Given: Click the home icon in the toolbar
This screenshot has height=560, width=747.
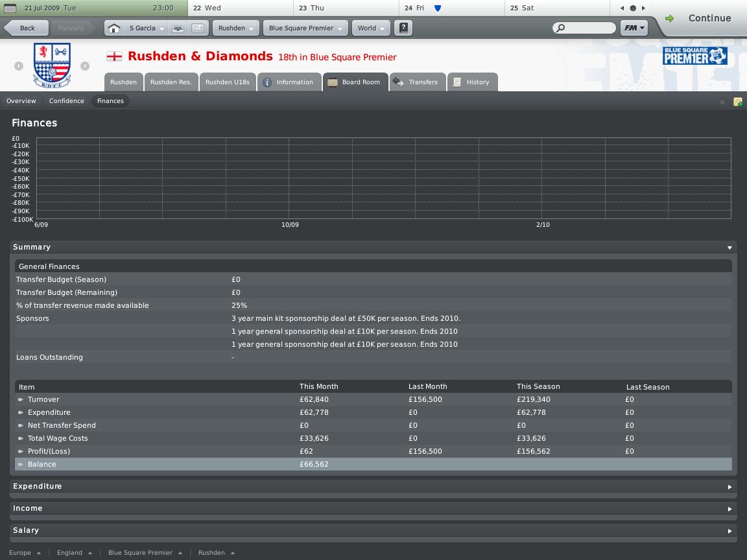Looking at the screenshot, I should [113, 29].
